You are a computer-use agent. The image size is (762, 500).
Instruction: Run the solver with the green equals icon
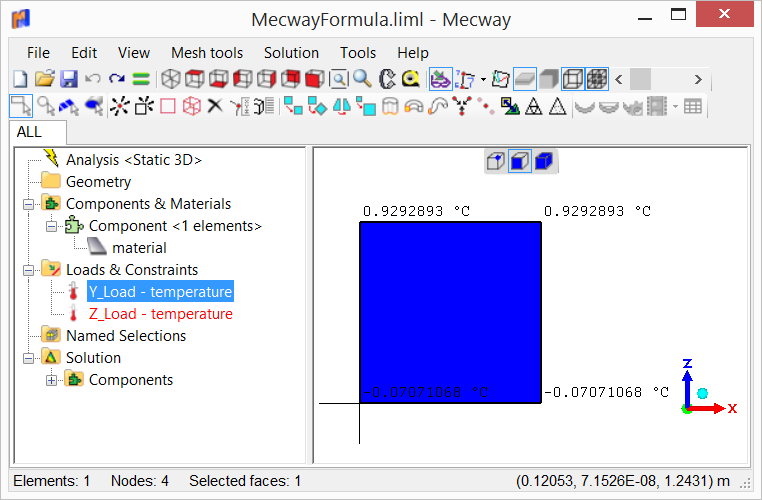coord(141,79)
